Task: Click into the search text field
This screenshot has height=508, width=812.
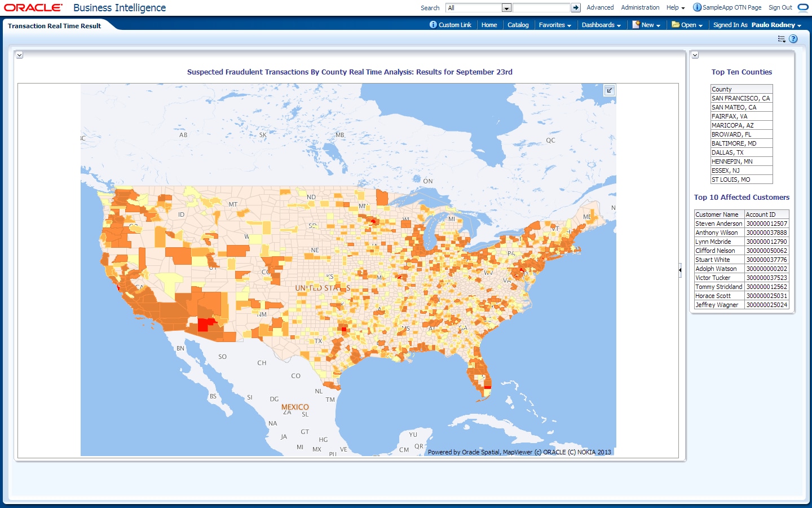Action: [541, 8]
